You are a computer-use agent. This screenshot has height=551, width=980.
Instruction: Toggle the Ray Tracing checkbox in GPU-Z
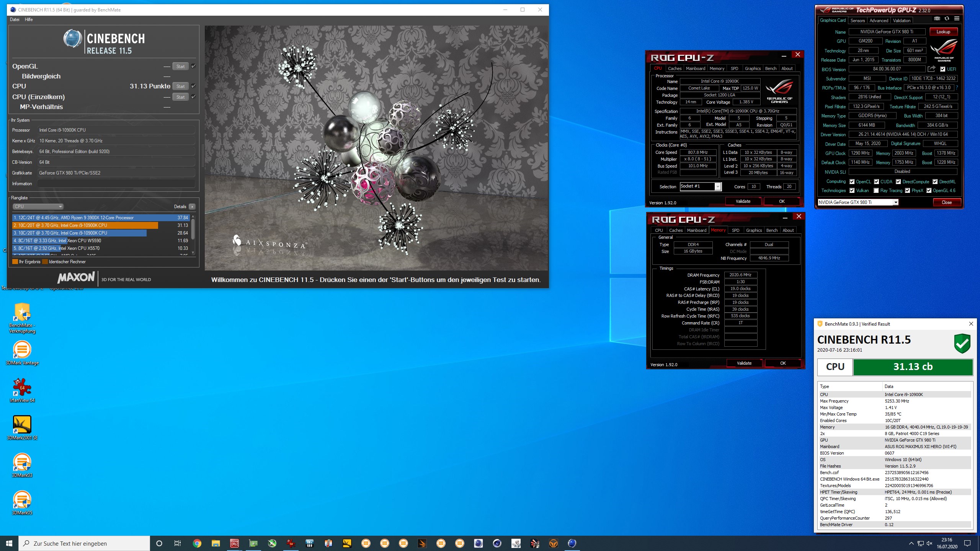[x=876, y=190]
